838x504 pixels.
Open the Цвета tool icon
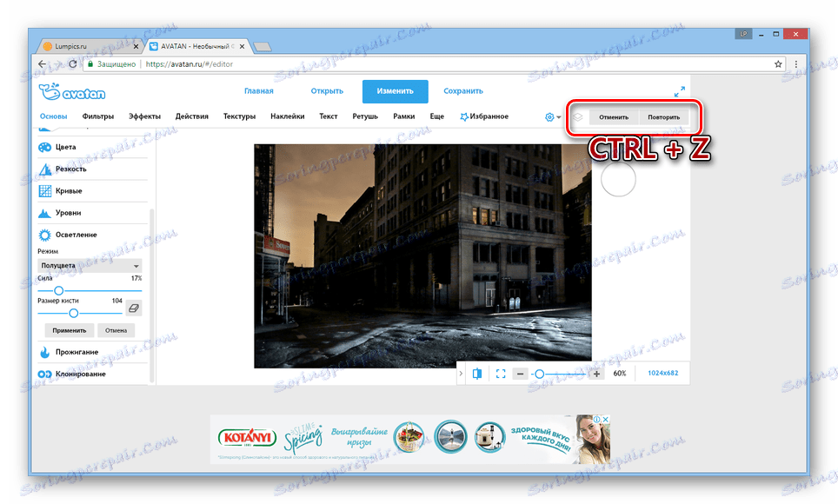click(45, 147)
